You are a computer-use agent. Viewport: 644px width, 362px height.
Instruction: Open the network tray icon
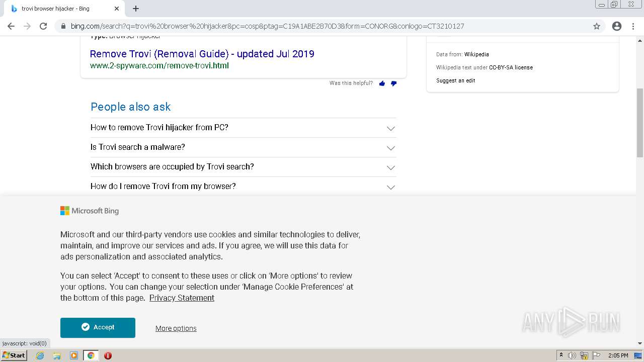tap(584, 355)
